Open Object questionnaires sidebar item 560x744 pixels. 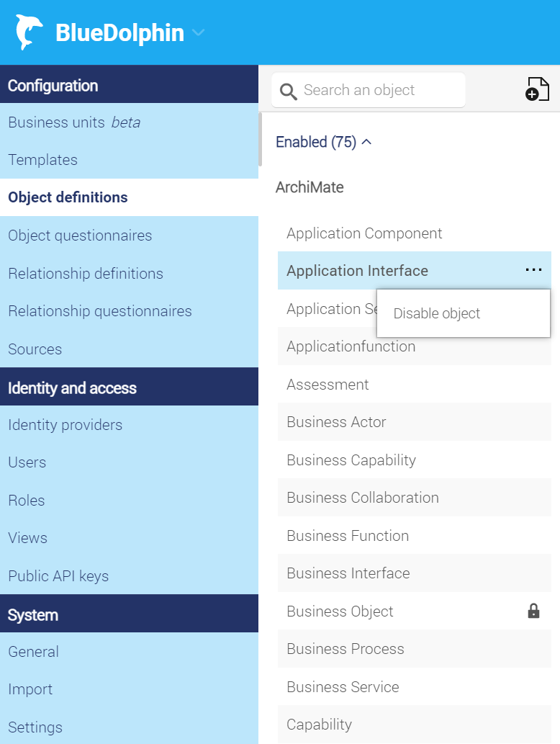point(129,236)
